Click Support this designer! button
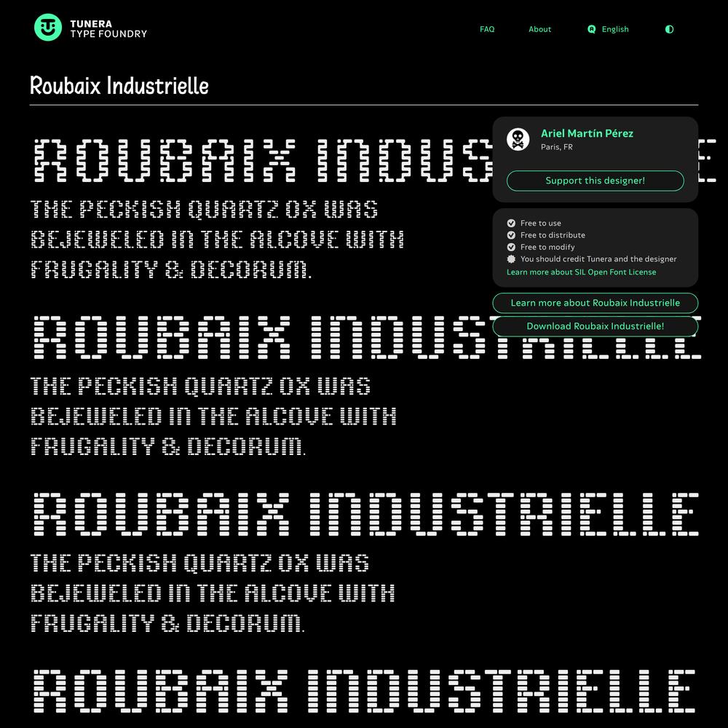This screenshot has height=728, width=728. pos(596,181)
